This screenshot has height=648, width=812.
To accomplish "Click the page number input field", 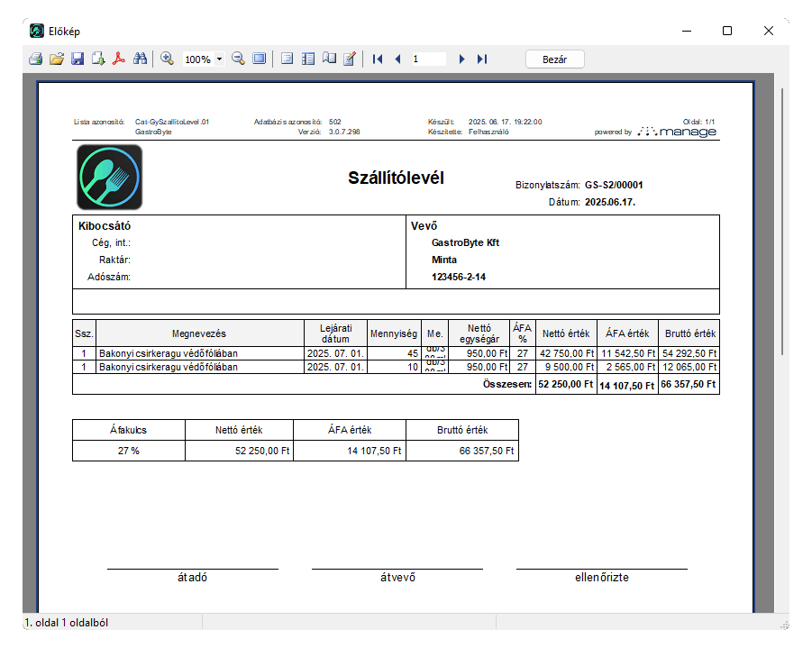I will pyautogui.click(x=429, y=59).
